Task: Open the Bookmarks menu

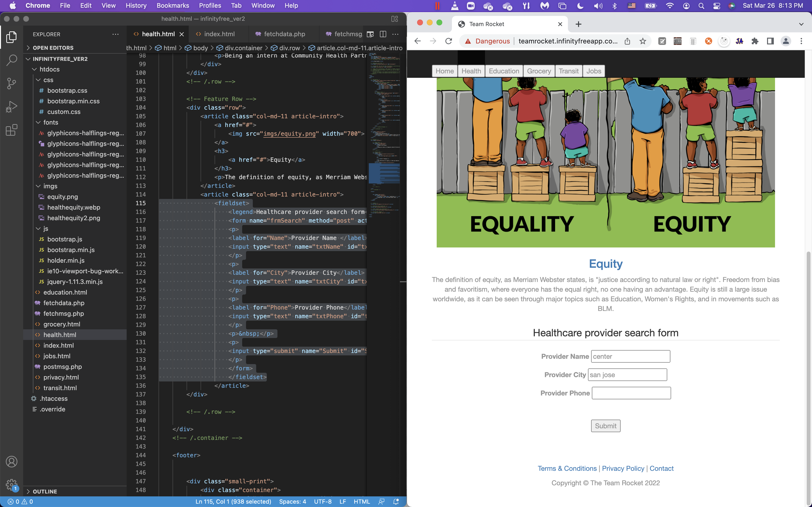Action: click(173, 6)
